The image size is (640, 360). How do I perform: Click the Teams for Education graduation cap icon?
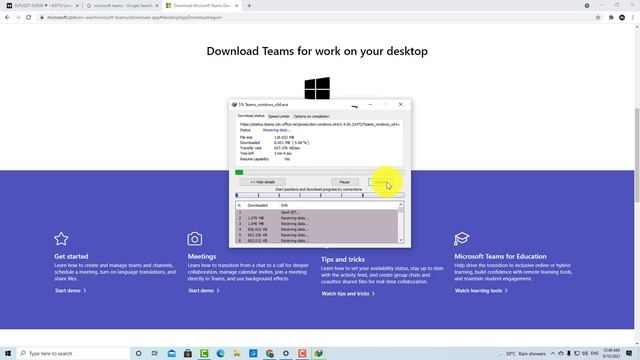click(462, 239)
